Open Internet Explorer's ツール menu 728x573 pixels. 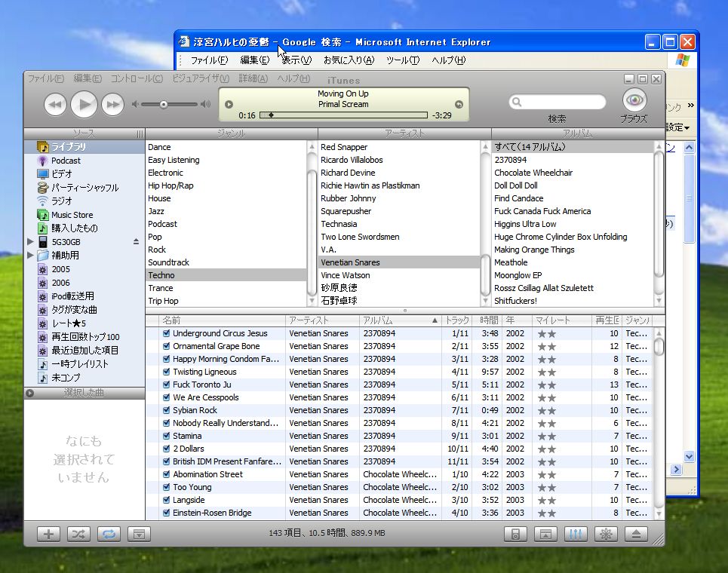click(403, 60)
